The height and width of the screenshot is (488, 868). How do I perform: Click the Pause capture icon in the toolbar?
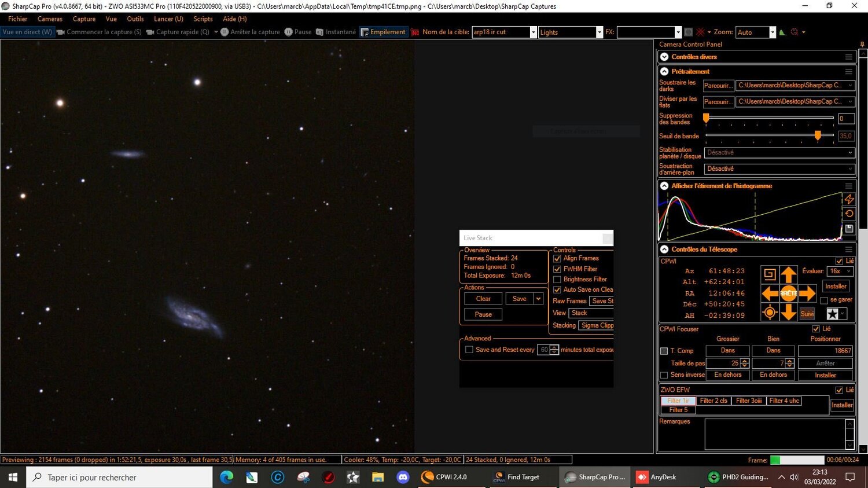click(x=288, y=32)
